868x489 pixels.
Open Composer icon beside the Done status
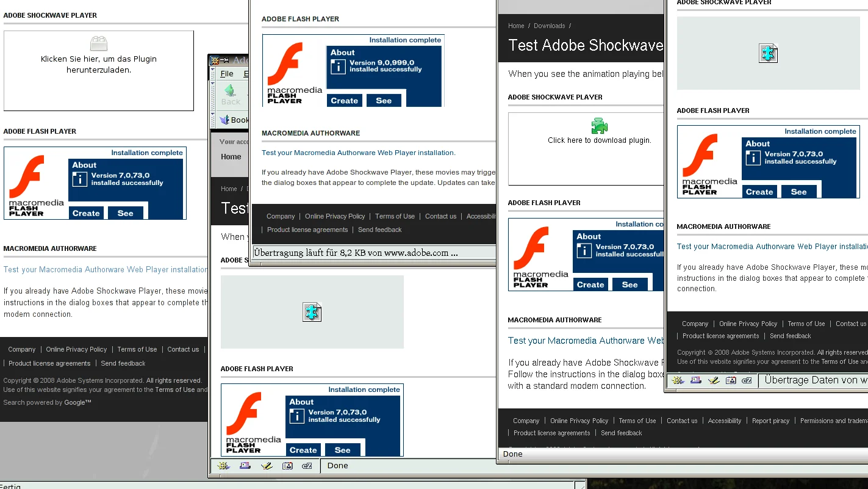(x=266, y=466)
